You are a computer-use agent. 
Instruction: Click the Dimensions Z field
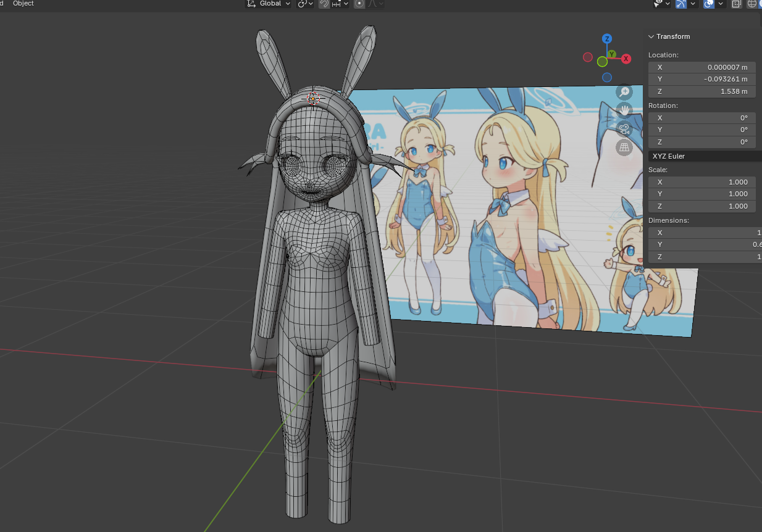pos(705,257)
